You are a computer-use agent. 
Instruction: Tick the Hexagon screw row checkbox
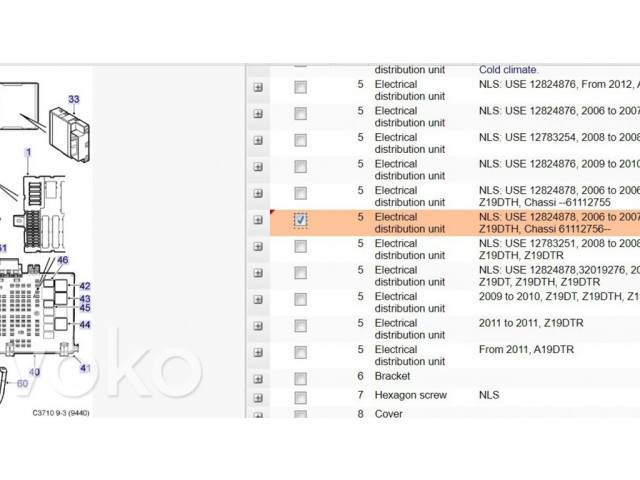pos(300,398)
